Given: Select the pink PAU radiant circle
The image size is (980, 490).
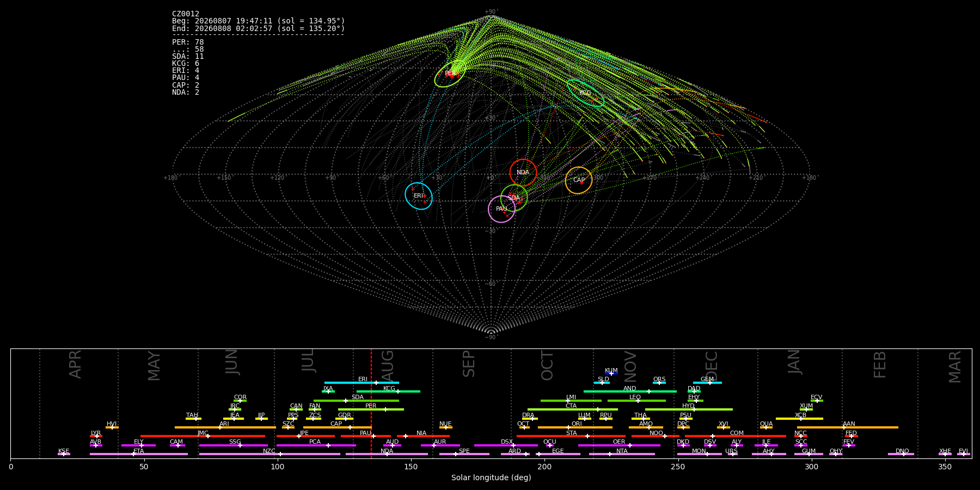Looking at the screenshot, I should pos(502,209).
